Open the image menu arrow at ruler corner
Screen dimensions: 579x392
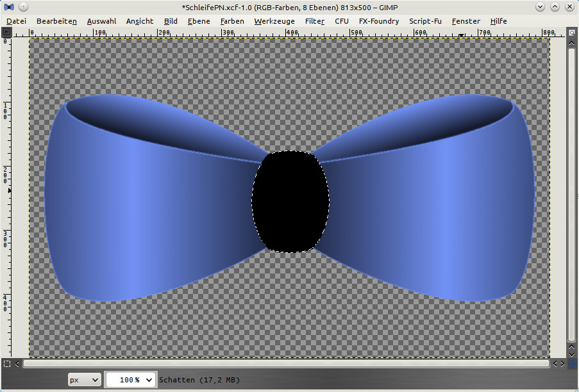click(6, 32)
